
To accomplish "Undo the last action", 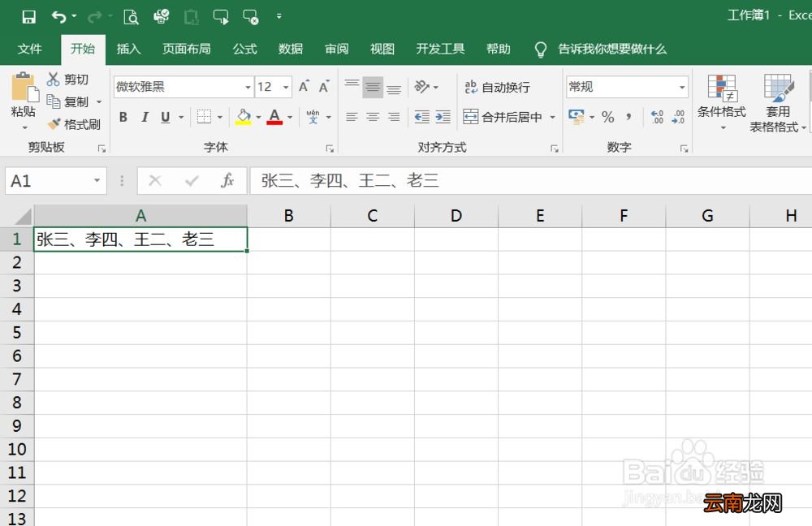I will 58,17.
